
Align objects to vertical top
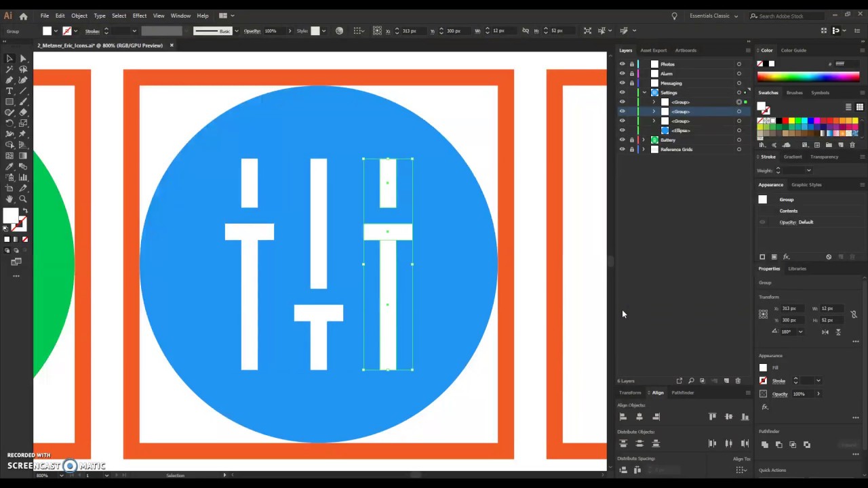pos(713,417)
